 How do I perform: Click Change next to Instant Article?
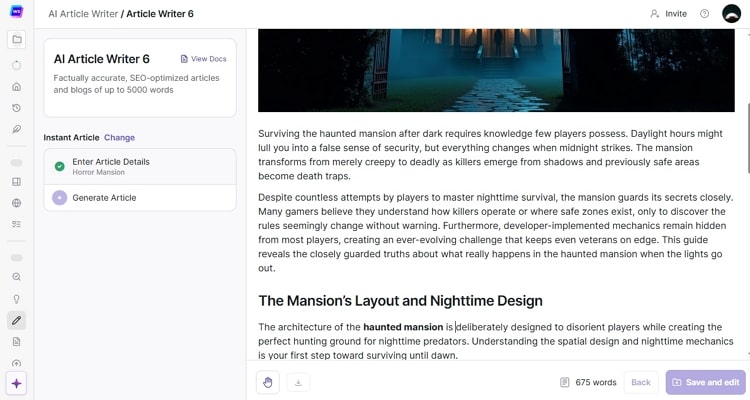120,137
